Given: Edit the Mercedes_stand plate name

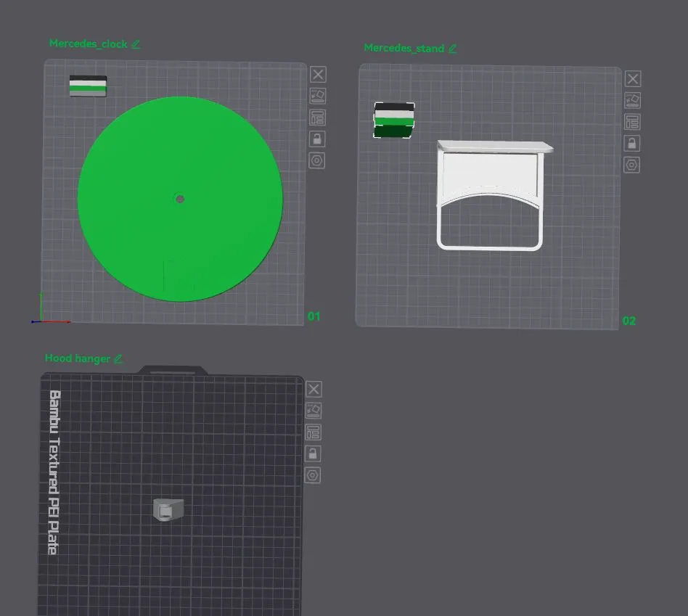Looking at the screenshot, I should tap(453, 49).
